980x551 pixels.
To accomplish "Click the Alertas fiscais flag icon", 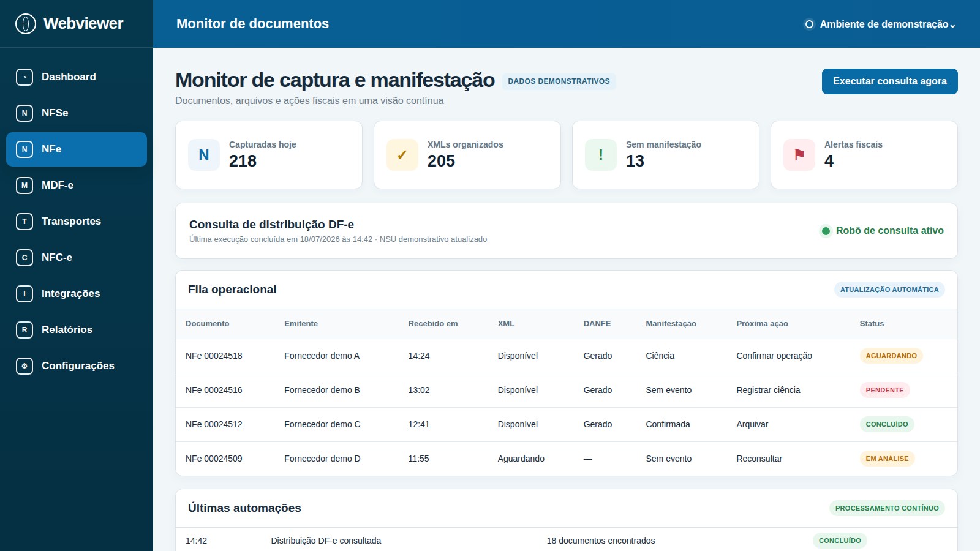I will click(x=799, y=155).
